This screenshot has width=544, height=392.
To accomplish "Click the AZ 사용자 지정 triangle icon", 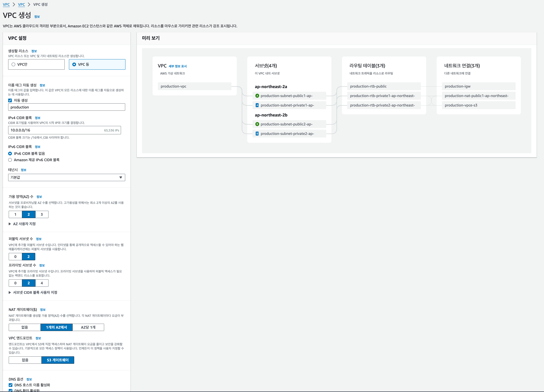I will point(10,224).
